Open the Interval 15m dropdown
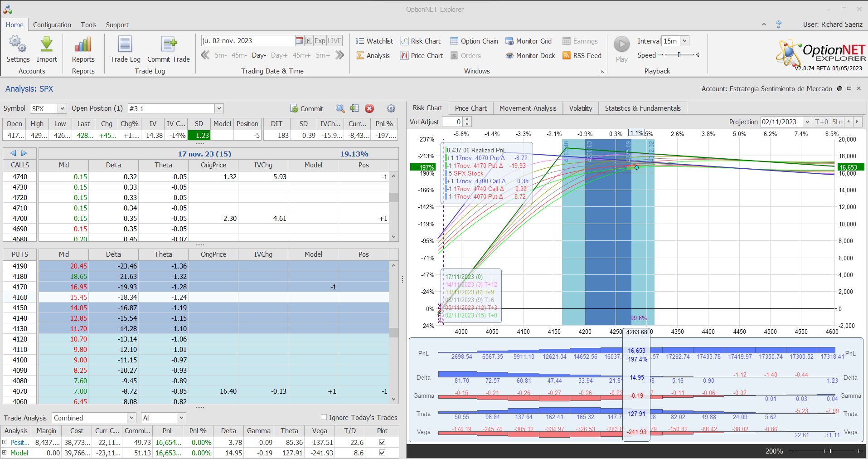The height and width of the screenshot is (459, 868). 684,41
